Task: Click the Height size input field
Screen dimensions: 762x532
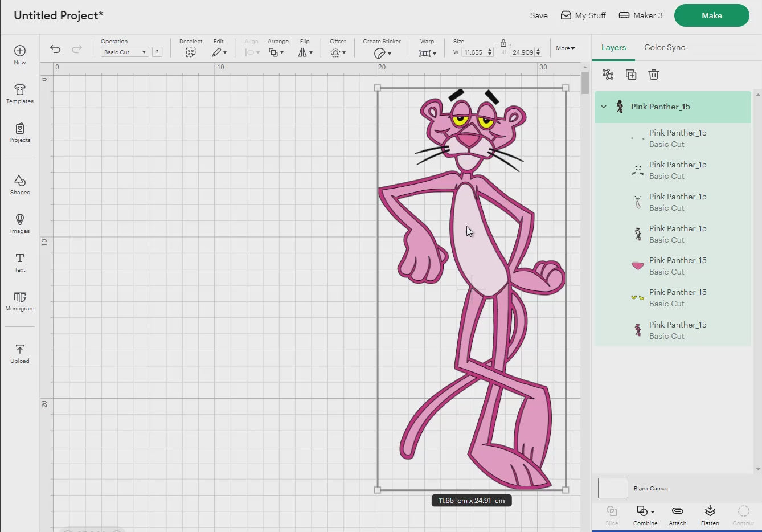Action: point(522,52)
